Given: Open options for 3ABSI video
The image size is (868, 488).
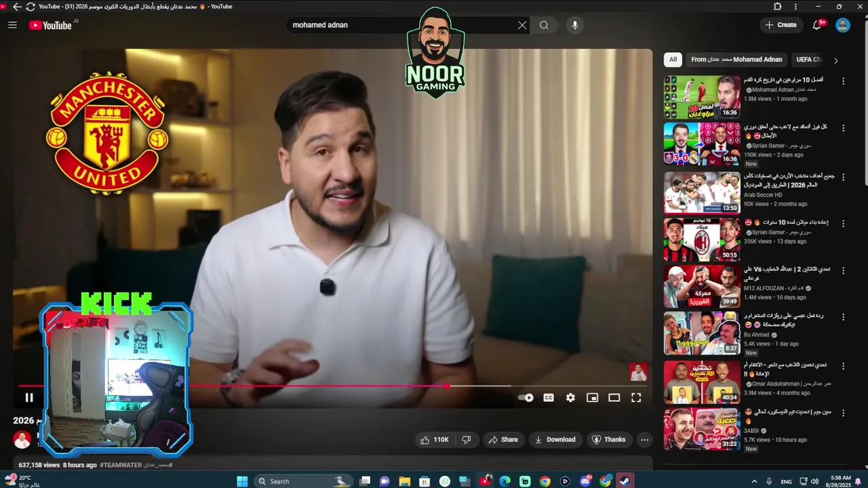Looking at the screenshot, I should (844, 413).
